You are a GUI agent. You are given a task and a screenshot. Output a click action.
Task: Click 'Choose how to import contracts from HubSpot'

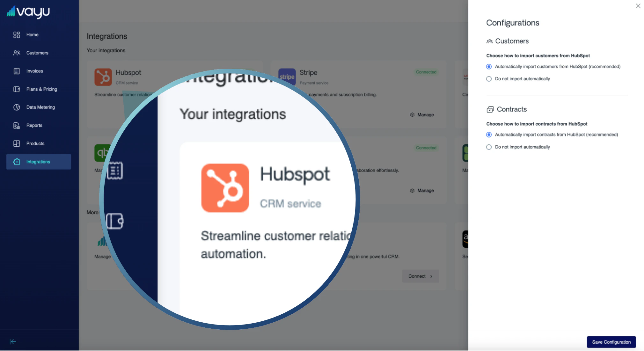[537, 124]
